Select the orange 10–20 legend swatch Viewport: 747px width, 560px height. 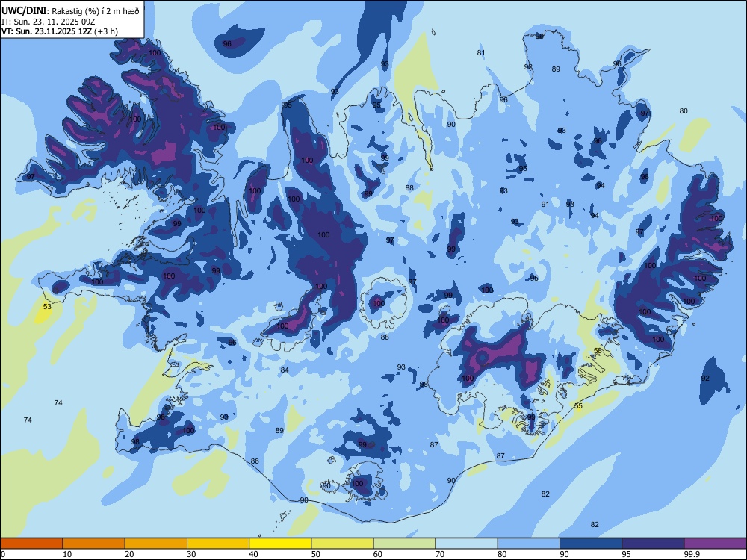(94, 544)
